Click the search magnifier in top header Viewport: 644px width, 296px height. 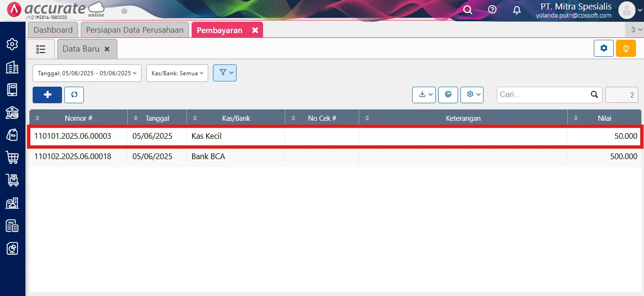point(468,10)
